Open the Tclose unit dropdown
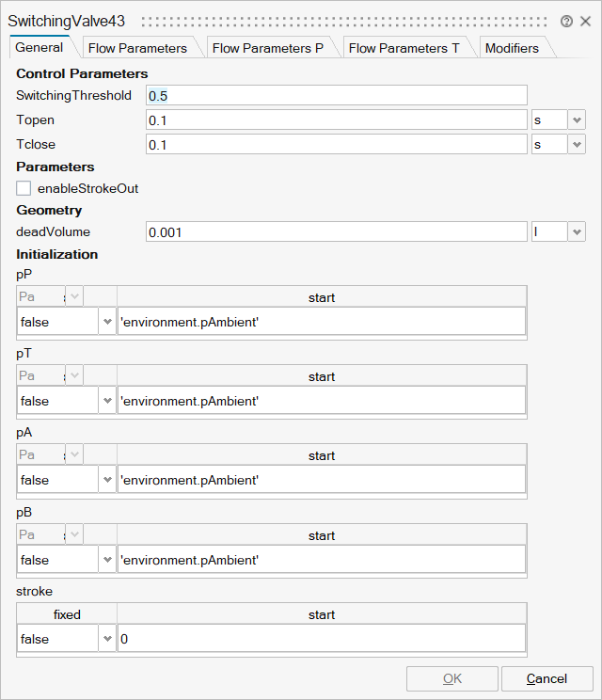Viewport: 602px width, 700px height. [x=577, y=144]
